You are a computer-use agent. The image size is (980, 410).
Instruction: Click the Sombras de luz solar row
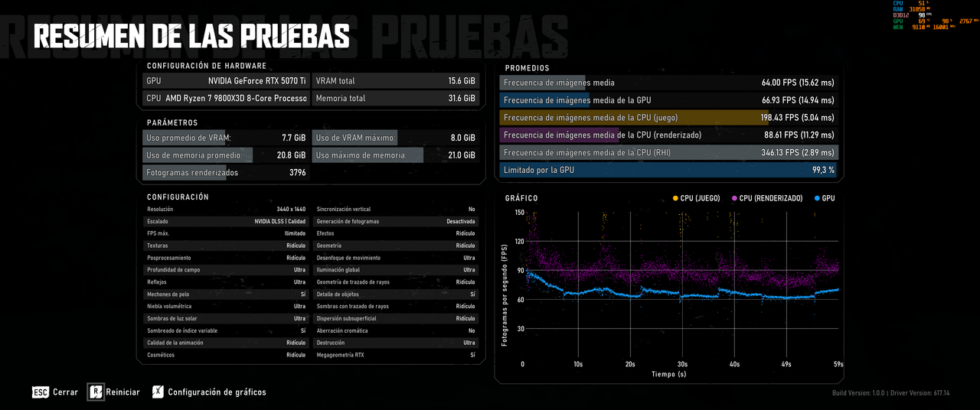(225, 318)
